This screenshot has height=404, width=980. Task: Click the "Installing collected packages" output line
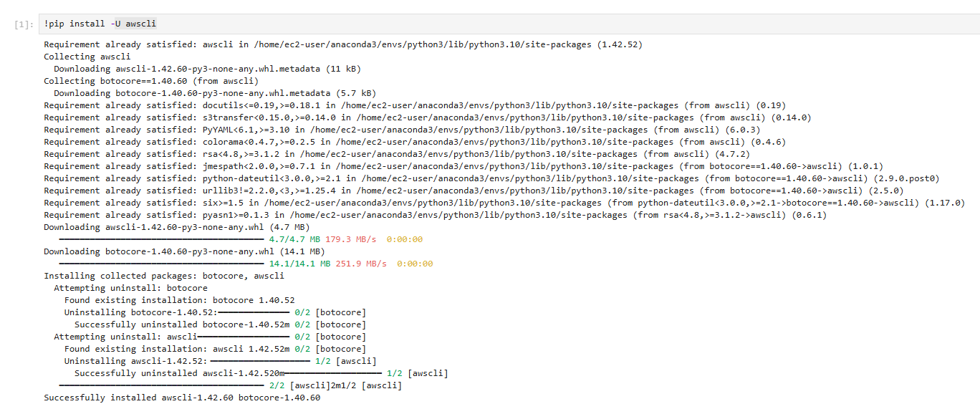(x=164, y=276)
